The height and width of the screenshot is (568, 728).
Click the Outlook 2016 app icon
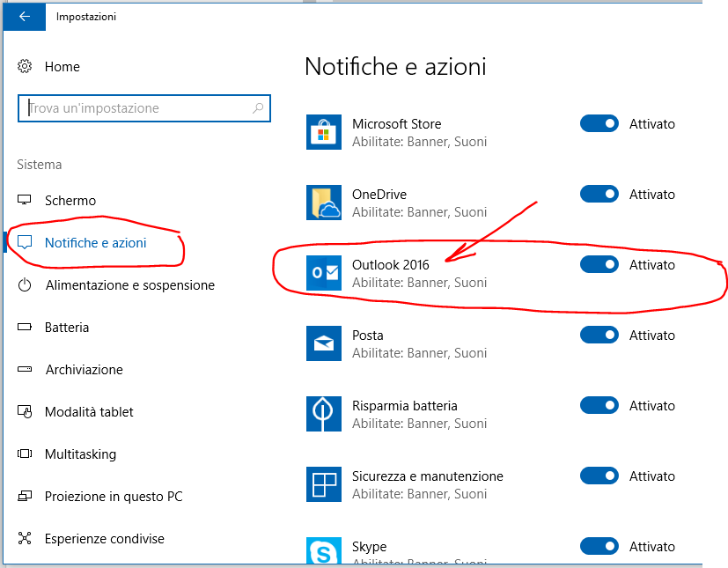[323, 273]
